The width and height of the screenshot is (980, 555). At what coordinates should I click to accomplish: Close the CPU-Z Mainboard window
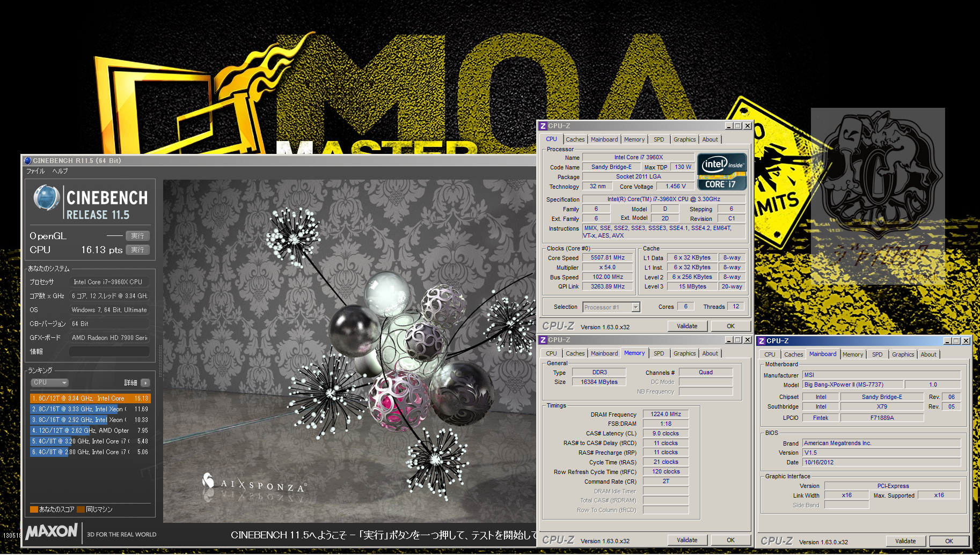click(966, 341)
